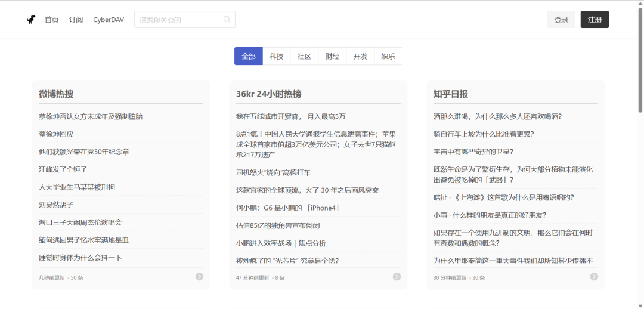Open 瞎扯 ·《上海滩》 headline
Viewport: 644px width, 309px height.
pos(503,197)
